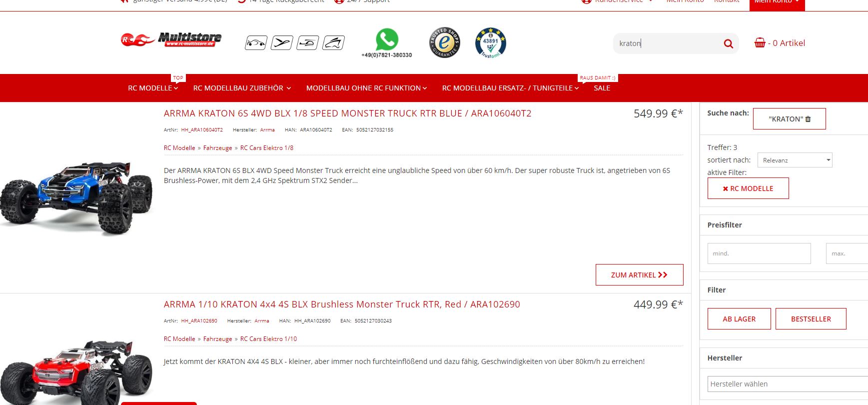Open the WhatsApp contact icon
The image size is (868, 405).
387,39
